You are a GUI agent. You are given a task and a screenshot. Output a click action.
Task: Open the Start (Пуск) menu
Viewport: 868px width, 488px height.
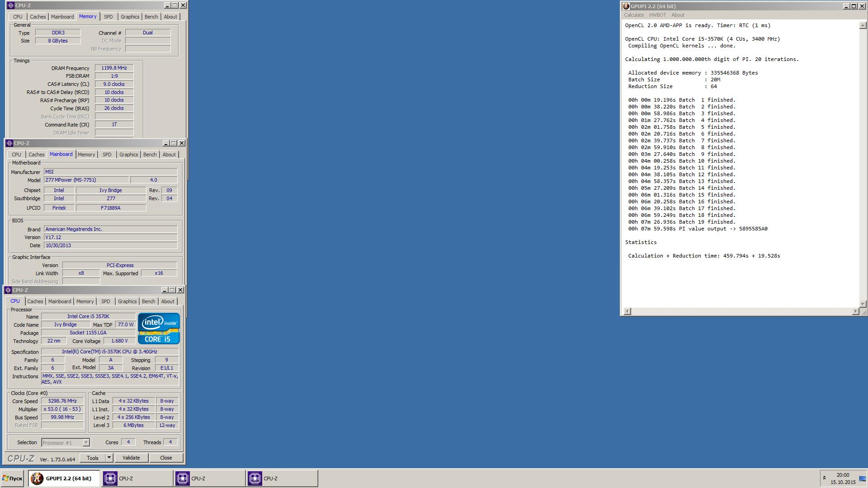[x=12, y=479]
